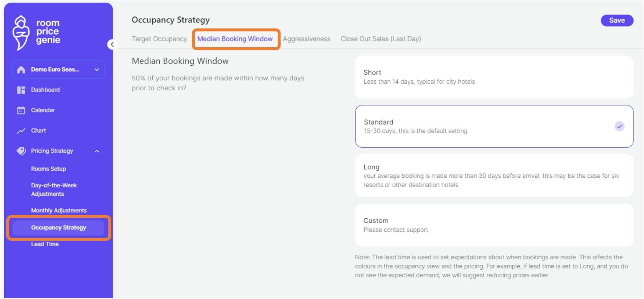Click the Pricing Strategy tag icon
The height and width of the screenshot is (299, 644).
21,151
